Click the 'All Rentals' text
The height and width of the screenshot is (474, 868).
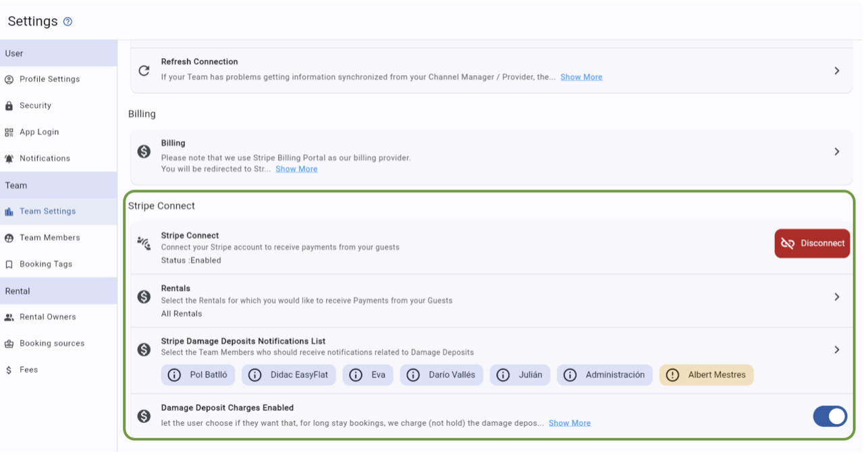(x=182, y=314)
